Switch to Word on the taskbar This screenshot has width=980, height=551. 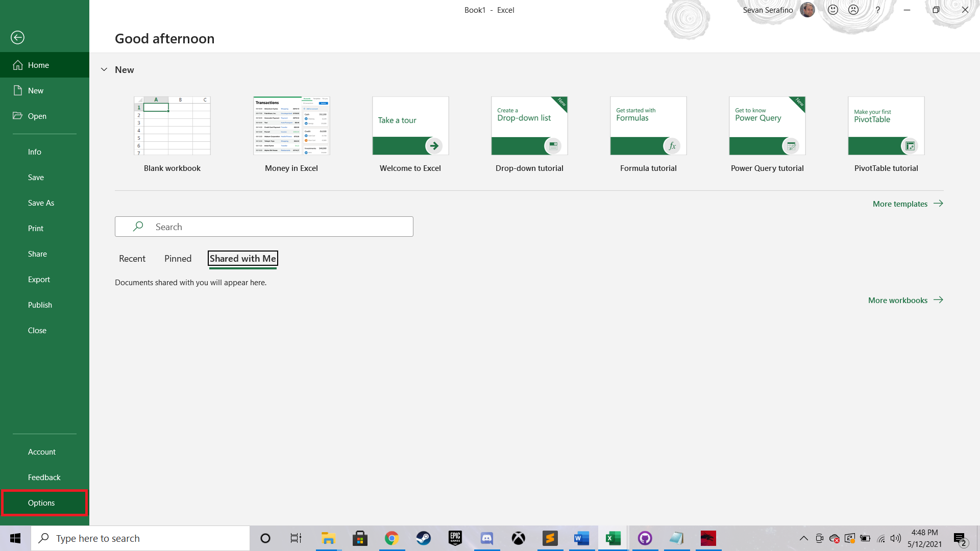point(581,538)
